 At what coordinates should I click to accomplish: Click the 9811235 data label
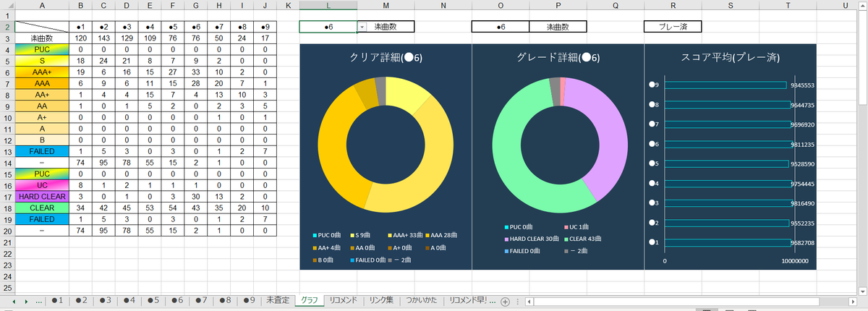[803, 144]
